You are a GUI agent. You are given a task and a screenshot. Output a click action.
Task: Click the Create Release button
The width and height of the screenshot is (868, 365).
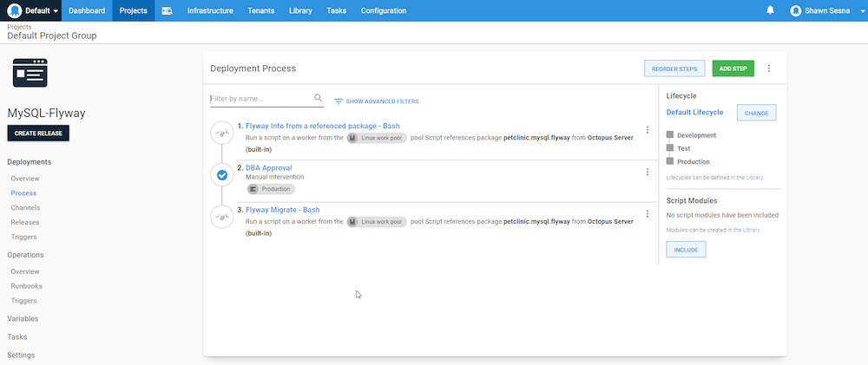pos(38,134)
